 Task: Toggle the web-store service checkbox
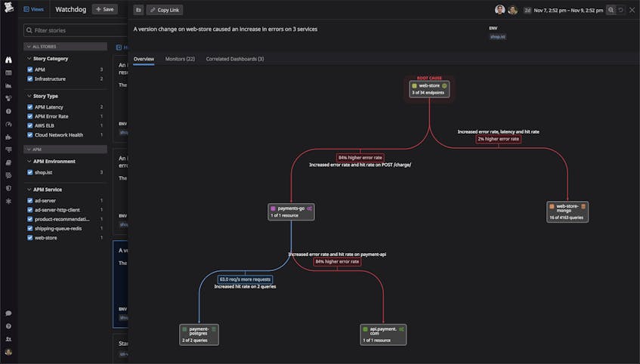click(29, 238)
